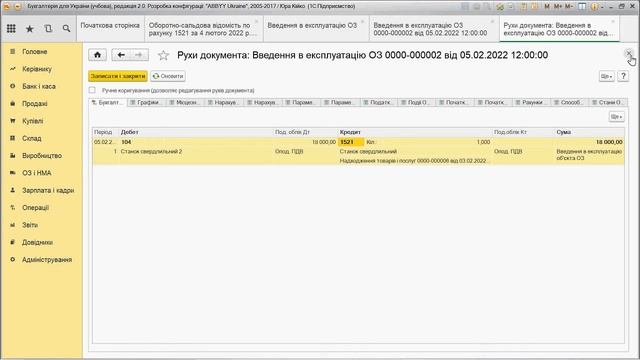Viewport: 640px width, 360px height.
Task: Select the Введення в експлуатацію об'єкта ОЗ cell
Action: (x=589, y=155)
